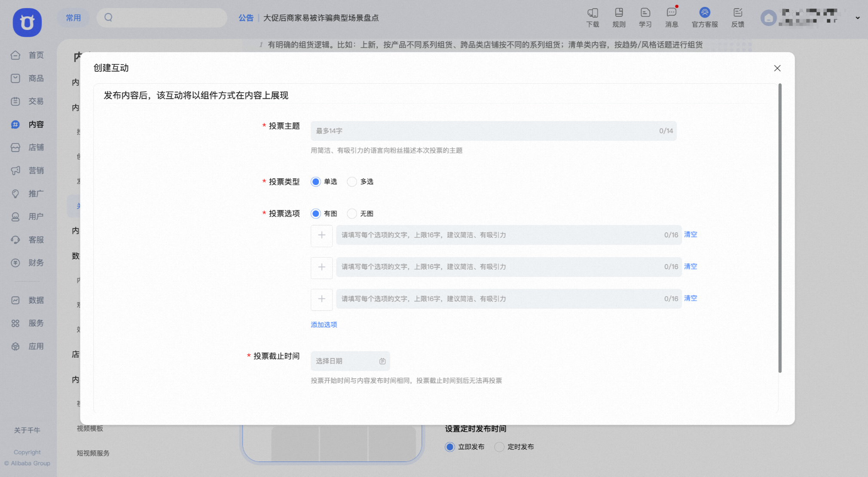Click the top search box
This screenshot has height=477, width=868.
pyautogui.click(x=162, y=18)
